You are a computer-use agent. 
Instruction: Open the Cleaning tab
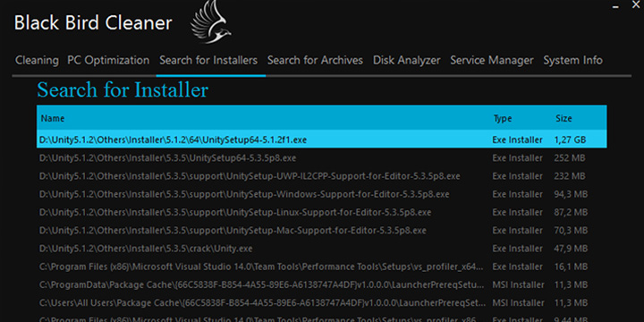tap(37, 61)
